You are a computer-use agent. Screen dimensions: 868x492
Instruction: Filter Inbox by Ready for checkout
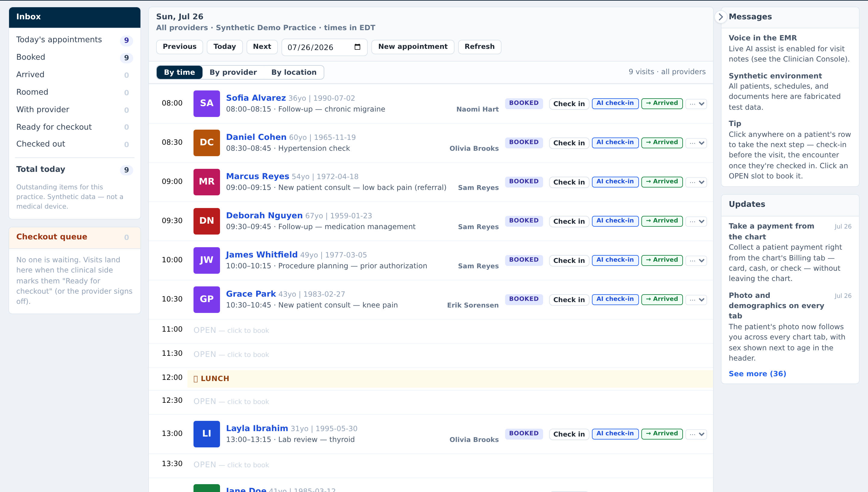74,127
